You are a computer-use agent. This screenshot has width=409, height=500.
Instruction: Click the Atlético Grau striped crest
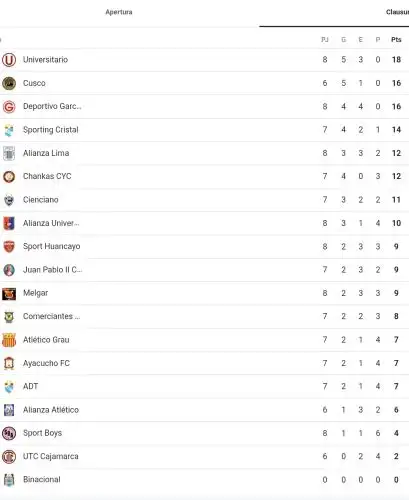click(x=9, y=340)
